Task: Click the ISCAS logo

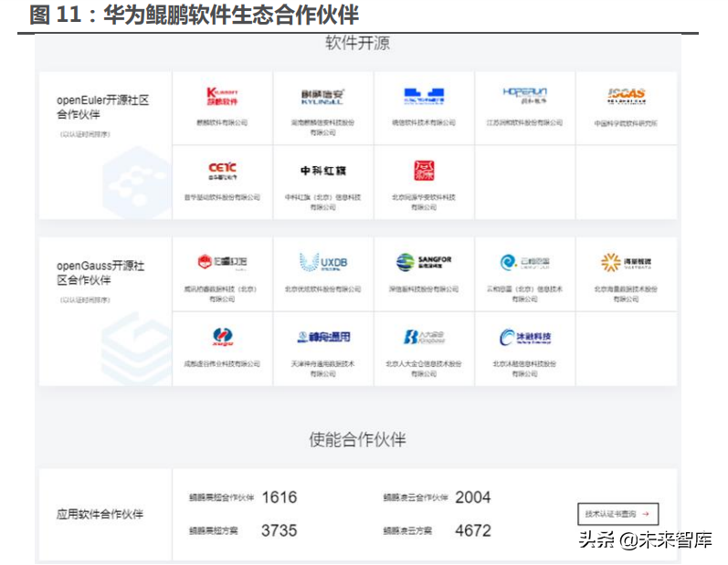Action: [626, 96]
